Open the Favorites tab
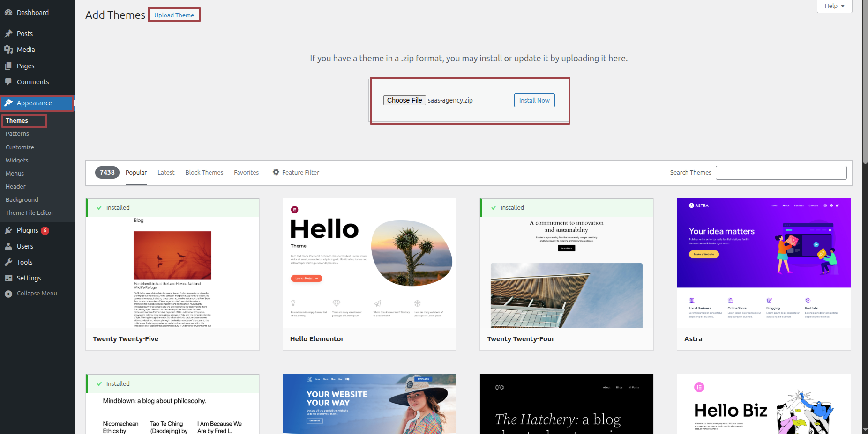Screen dimensions: 868x434 [x=247, y=173]
